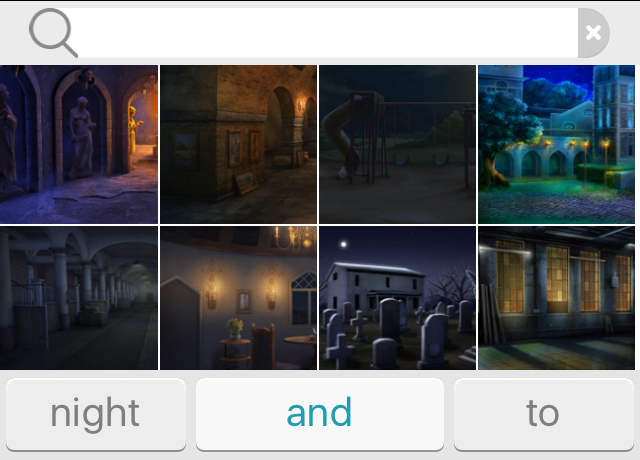The width and height of the screenshot is (640, 460).
Task: Clear the search with the X button
Action: (593, 33)
